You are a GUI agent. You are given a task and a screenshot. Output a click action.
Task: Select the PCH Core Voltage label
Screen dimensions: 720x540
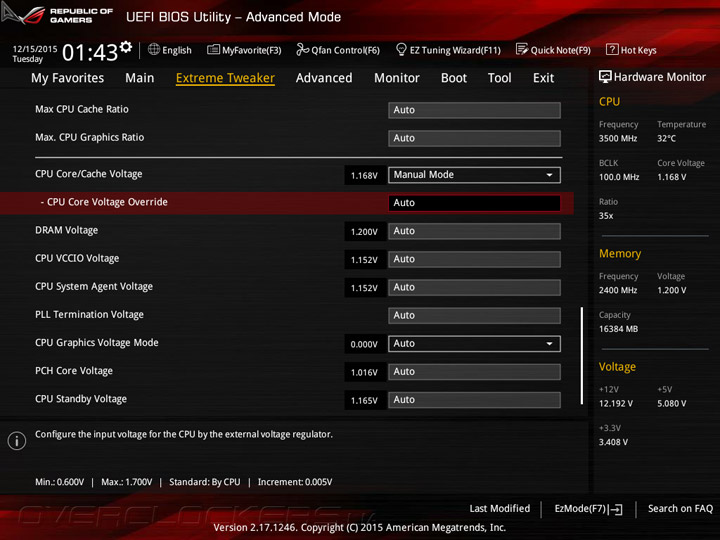pyautogui.click(x=73, y=371)
